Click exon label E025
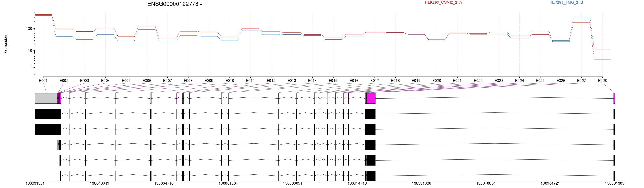This screenshot has height=188, width=644. (540, 81)
